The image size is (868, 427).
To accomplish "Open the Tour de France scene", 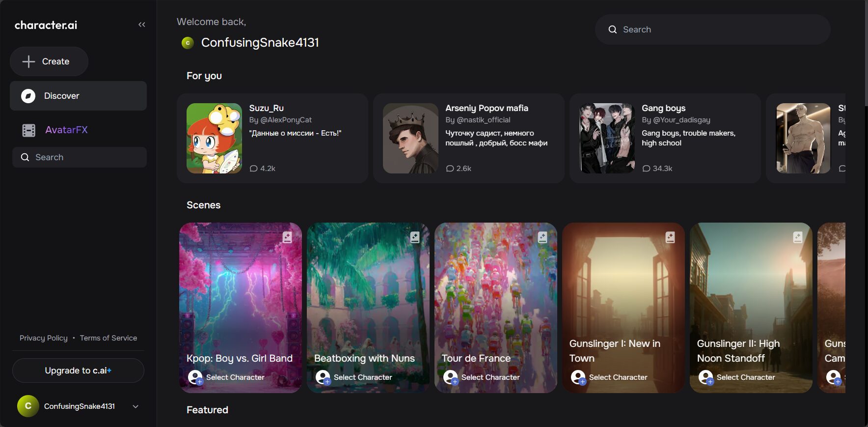I will (496, 308).
